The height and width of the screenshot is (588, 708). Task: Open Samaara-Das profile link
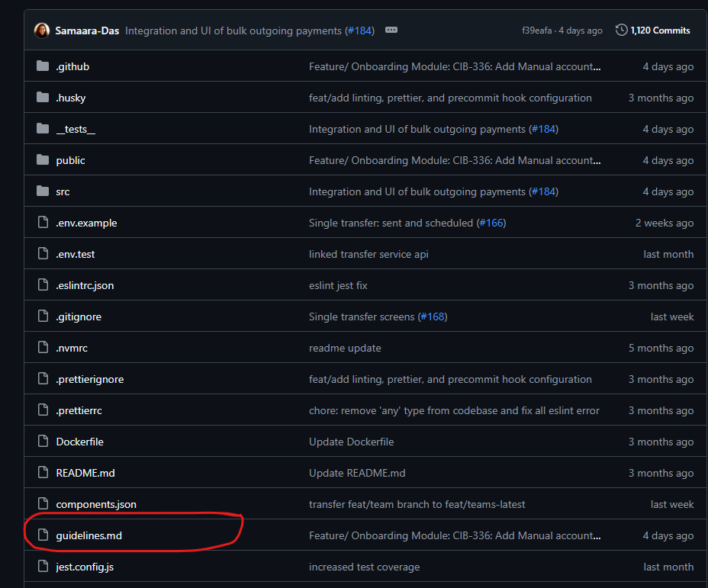[87, 31]
